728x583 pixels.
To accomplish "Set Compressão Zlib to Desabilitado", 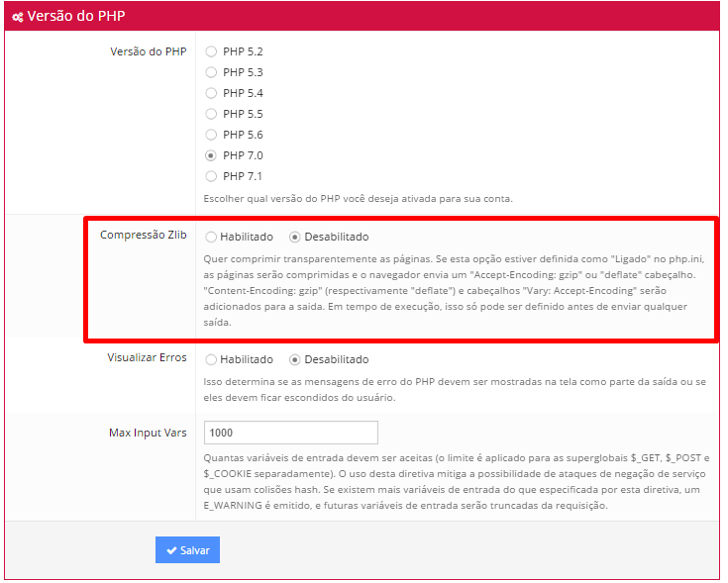I will (x=295, y=238).
